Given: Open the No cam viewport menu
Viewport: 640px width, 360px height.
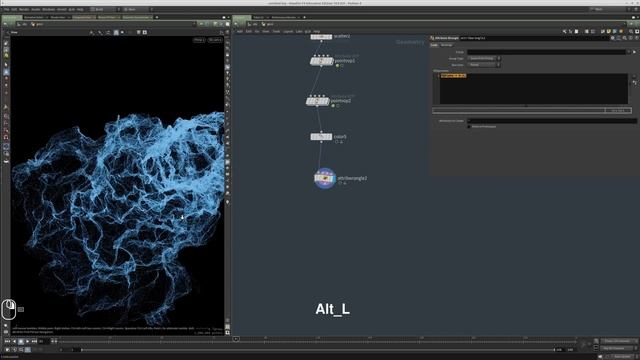Looking at the screenshot, I should 215,40.
